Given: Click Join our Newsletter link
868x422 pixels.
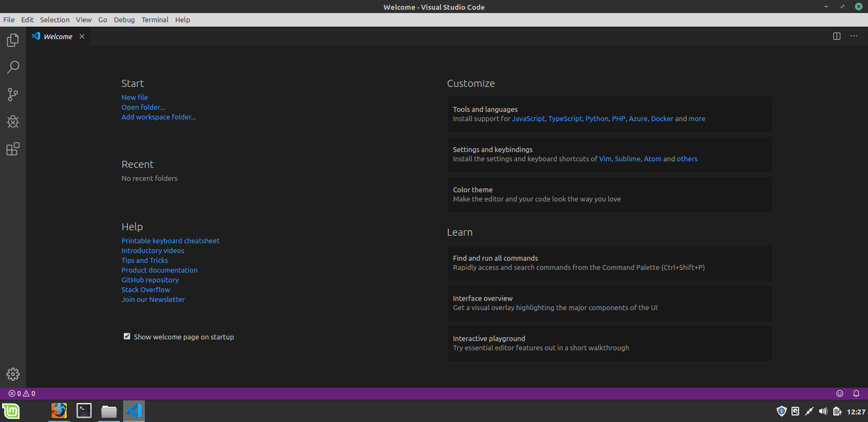Looking at the screenshot, I should [x=153, y=300].
